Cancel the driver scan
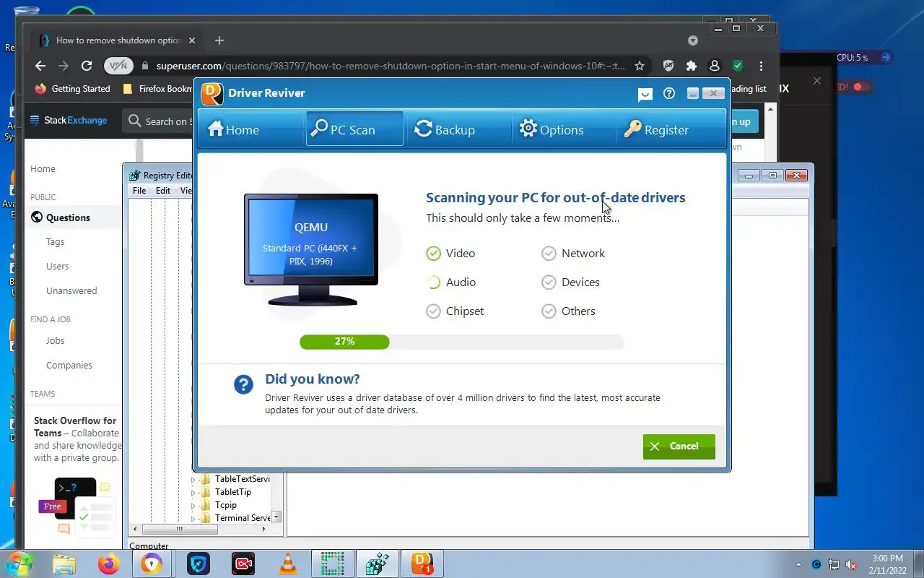The width and height of the screenshot is (924, 578). coord(679,447)
